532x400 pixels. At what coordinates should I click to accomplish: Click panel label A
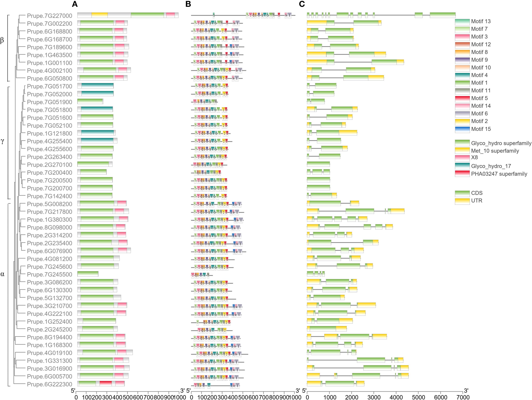tap(74, 4)
